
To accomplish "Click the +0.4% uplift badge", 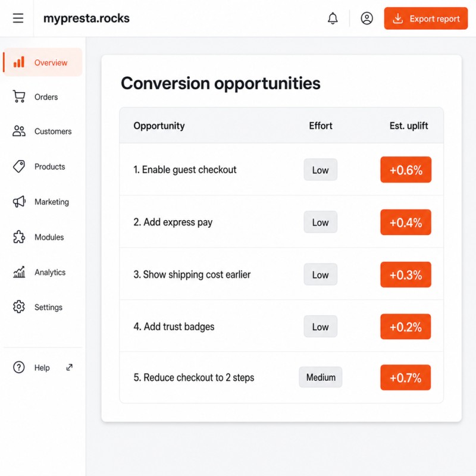I will pos(406,222).
